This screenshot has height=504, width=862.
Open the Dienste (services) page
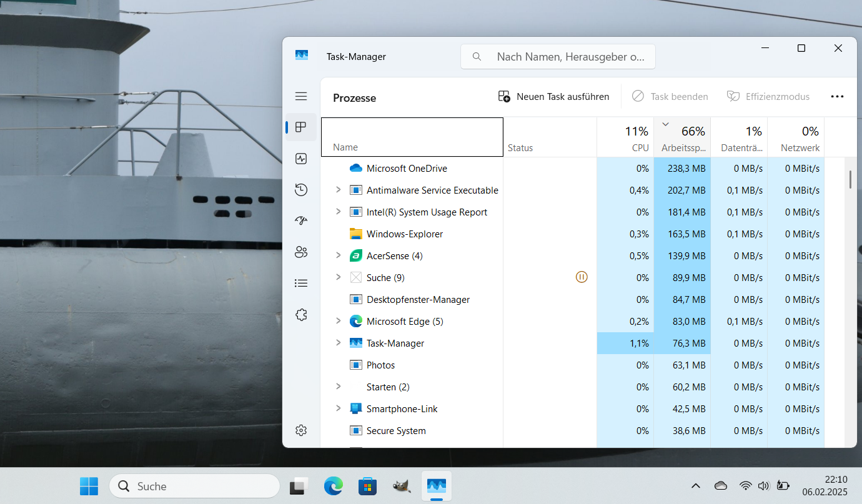coord(301,314)
